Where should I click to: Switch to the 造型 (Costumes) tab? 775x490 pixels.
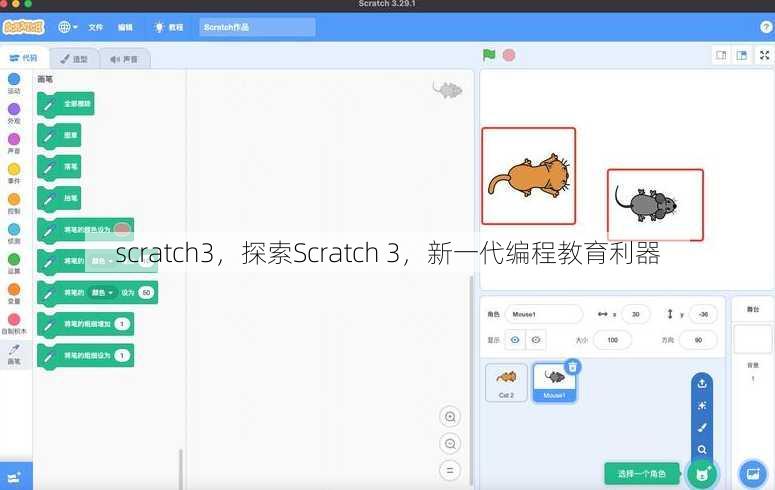tap(74, 59)
